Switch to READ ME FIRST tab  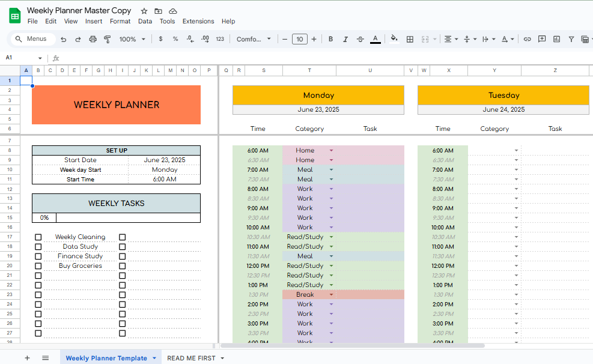click(x=192, y=358)
